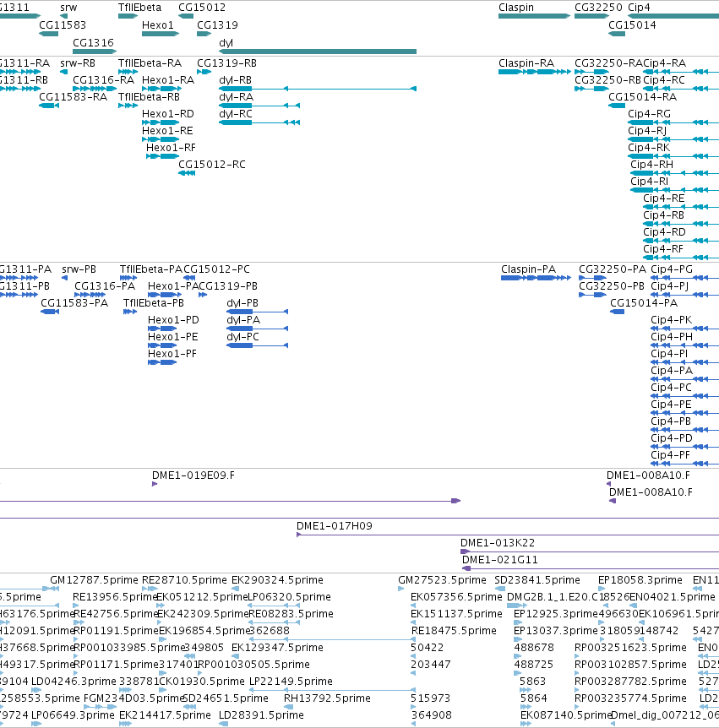719x728 pixels.
Task: Select the 364908 feature label
Action: click(432, 715)
